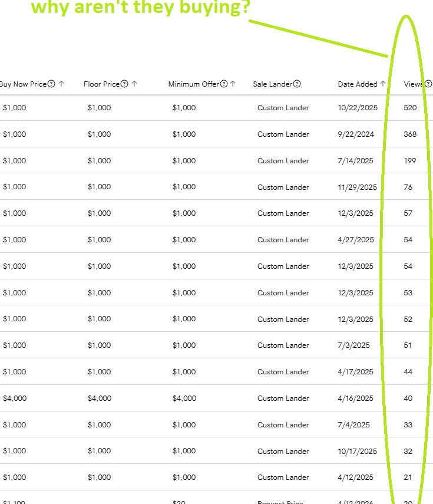Viewport: 433px width, 504px height.
Task: Click the views count 368
Action: [x=410, y=134]
